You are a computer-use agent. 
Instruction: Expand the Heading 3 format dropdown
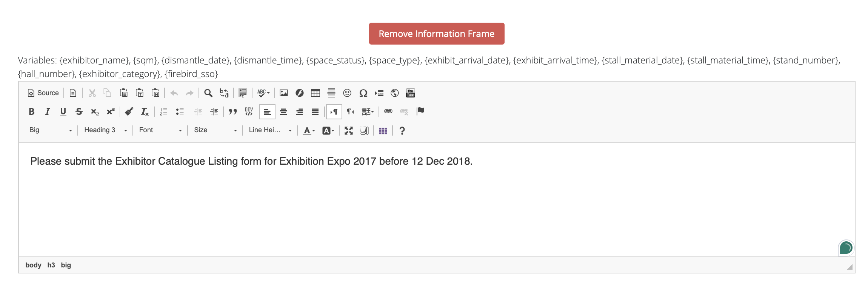click(105, 130)
